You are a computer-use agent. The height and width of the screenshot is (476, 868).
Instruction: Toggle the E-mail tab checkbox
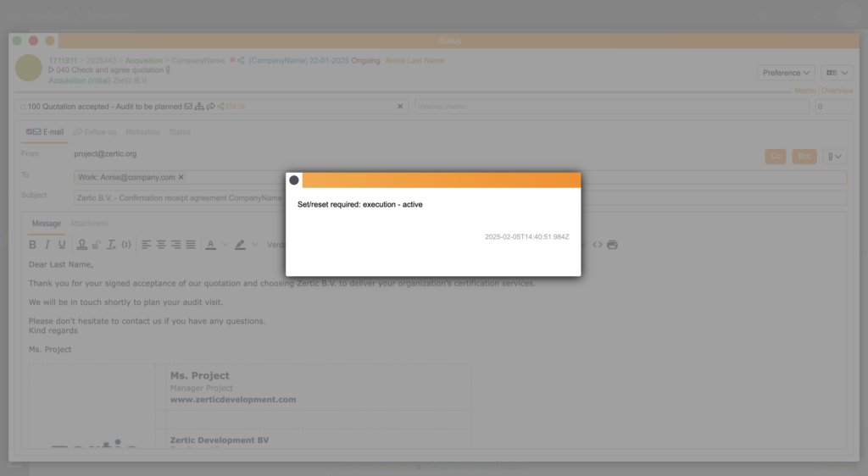click(30, 132)
